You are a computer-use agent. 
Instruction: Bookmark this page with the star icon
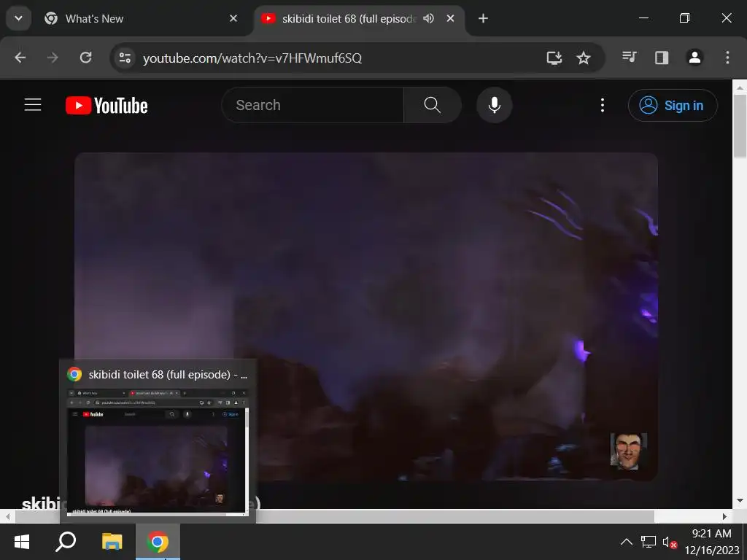click(x=583, y=58)
